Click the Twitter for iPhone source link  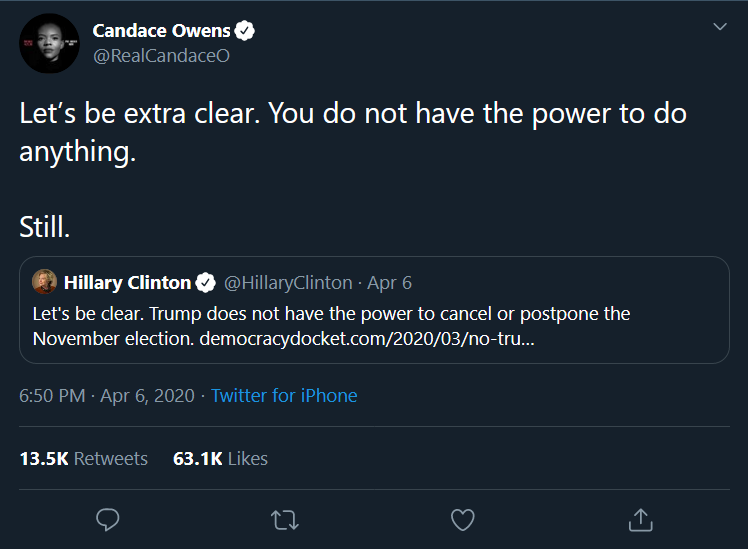pos(284,395)
